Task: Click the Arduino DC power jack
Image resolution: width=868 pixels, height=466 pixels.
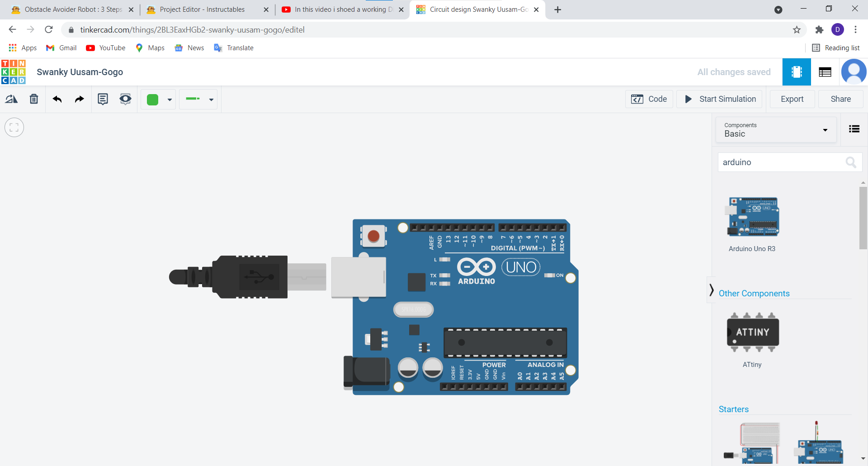Action: pyautogui.click(x=367, y=373)
